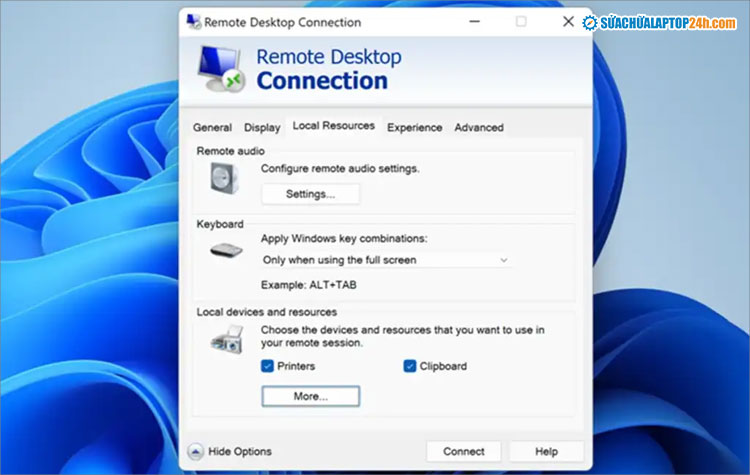Open remote audio Settings button
Viewport: 750px width, 475px height.
(x=310, y=194)
